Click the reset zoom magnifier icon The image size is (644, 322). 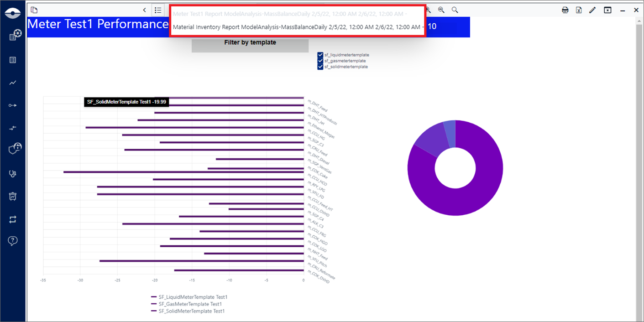(455, 10)
